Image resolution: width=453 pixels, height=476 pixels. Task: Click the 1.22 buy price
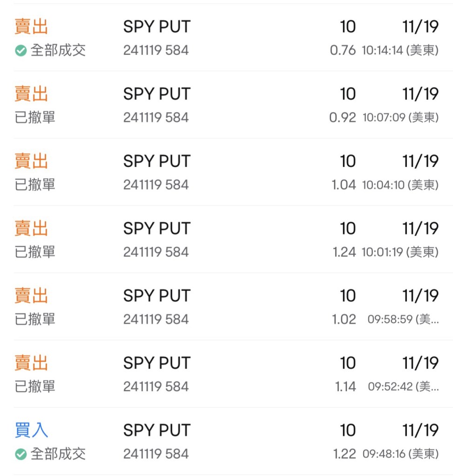click(x=345, y=454)
